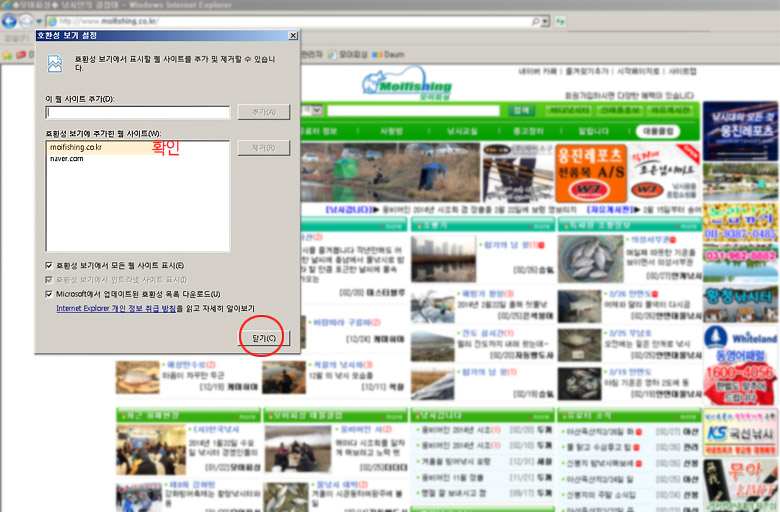
Task: Open the 낚시교실 navigation menu
Action: tap(462, 131)
